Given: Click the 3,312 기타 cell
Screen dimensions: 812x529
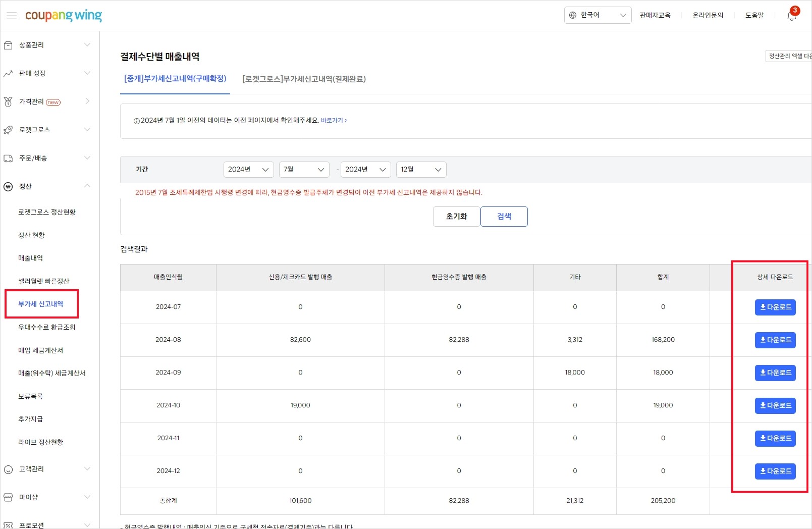Looking at the screenshot, I should (x=575, y=340).
